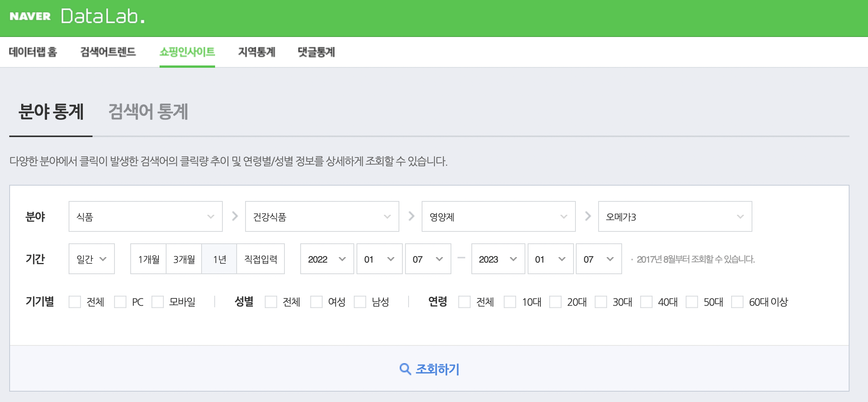Select the 분야 통계 sub-tab
868x402 pixels.
point(51,112)
